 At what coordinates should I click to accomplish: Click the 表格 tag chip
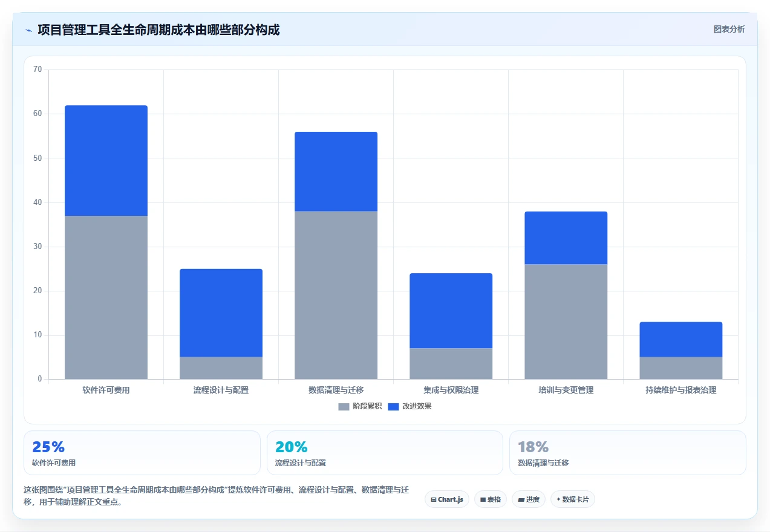tap(491, 499)
